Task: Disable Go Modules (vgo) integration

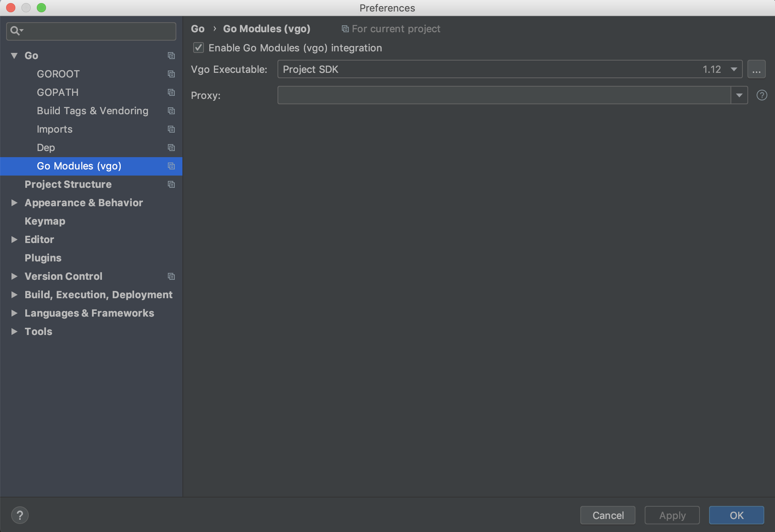Action: (x=199, y=48)
